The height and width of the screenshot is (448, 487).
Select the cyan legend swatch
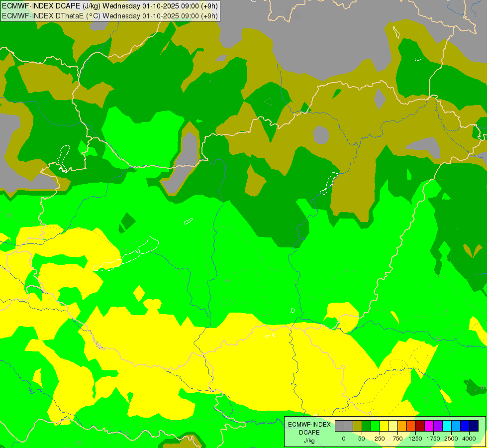point(447,426)
